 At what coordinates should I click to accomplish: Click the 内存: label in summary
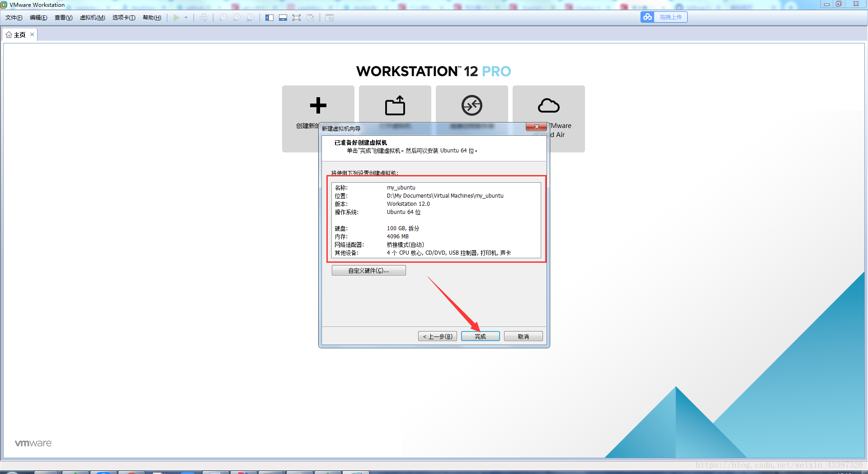341,237
